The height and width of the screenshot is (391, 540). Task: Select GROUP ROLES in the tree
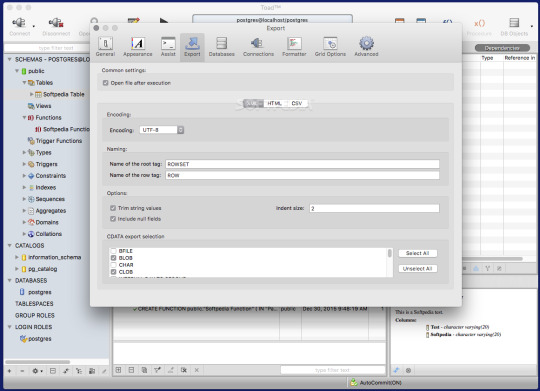[35, 315]
